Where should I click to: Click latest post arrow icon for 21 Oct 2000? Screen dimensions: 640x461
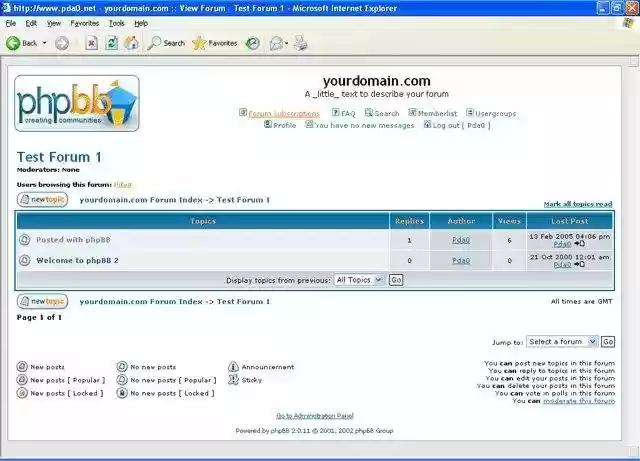[x=579, y=264]
